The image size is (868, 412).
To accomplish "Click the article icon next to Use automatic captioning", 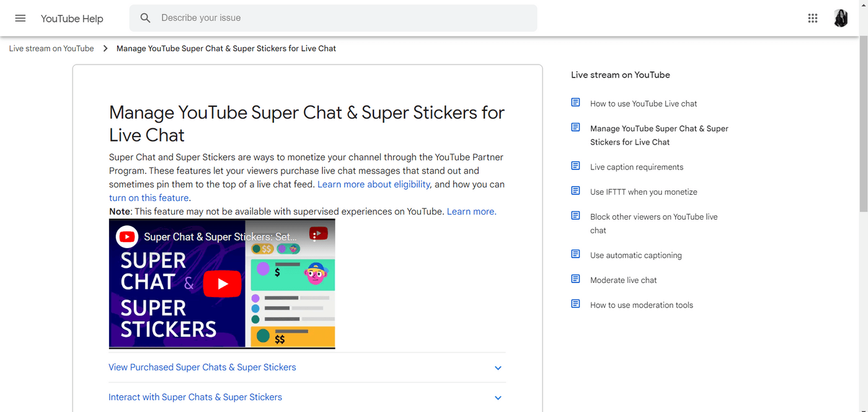I will tap(575, 254).
